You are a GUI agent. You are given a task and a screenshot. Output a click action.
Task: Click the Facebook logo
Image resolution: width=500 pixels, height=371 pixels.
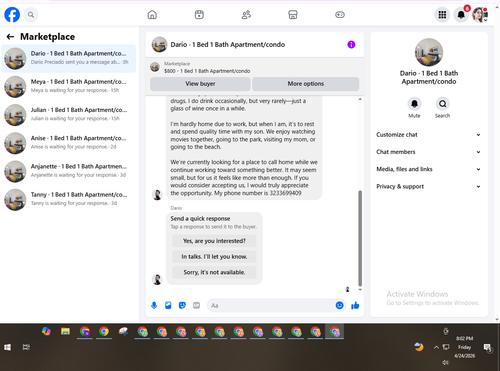(12, 15)
